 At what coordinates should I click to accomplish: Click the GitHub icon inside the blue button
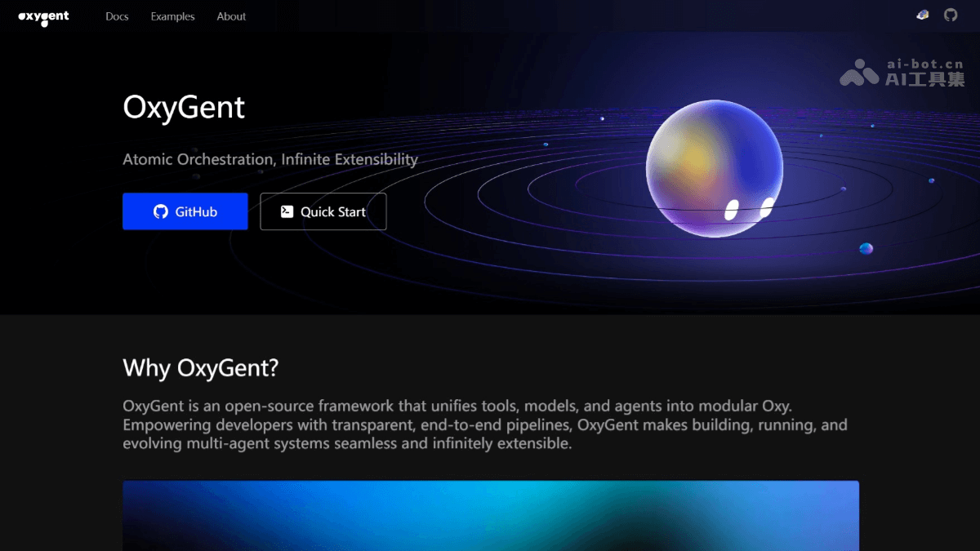click(x=161, y=211)
